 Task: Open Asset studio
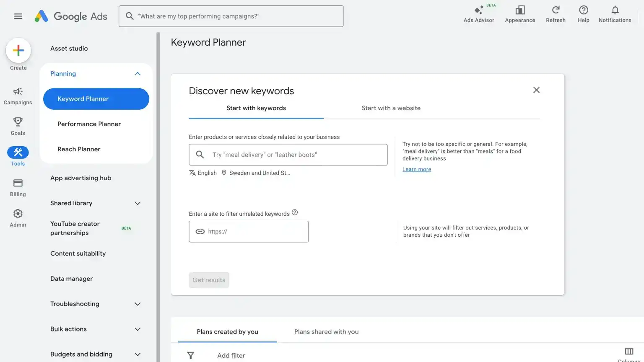tap(69, 49)
